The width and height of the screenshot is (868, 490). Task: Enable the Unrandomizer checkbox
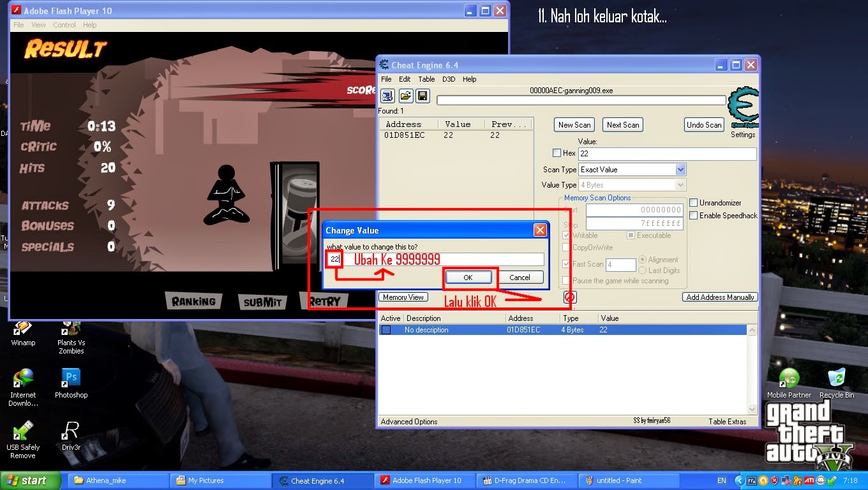(693, 202)
